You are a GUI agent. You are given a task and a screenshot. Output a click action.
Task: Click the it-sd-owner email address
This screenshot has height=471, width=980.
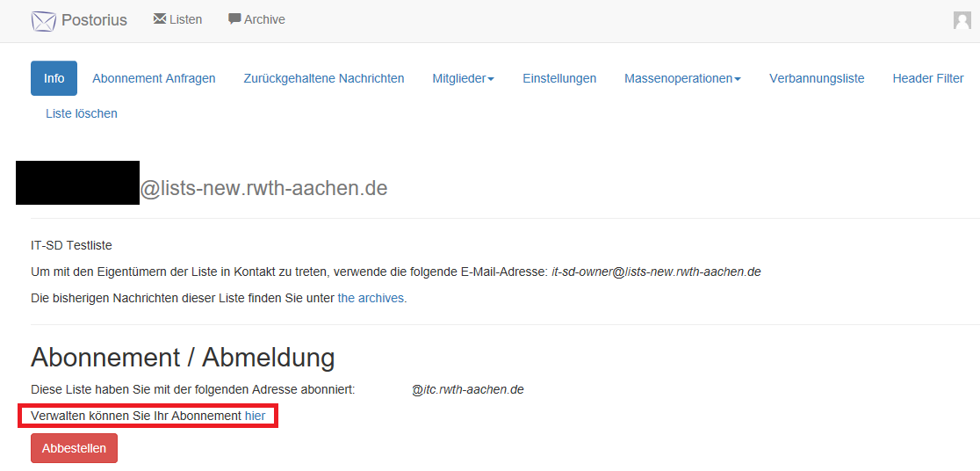coord(656,272)
